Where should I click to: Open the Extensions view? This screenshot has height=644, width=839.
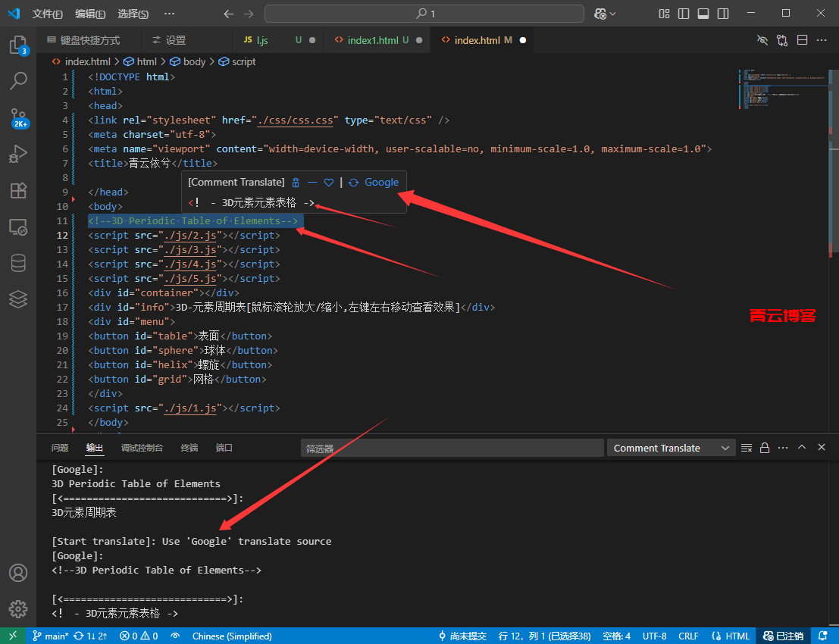(18, 190)
